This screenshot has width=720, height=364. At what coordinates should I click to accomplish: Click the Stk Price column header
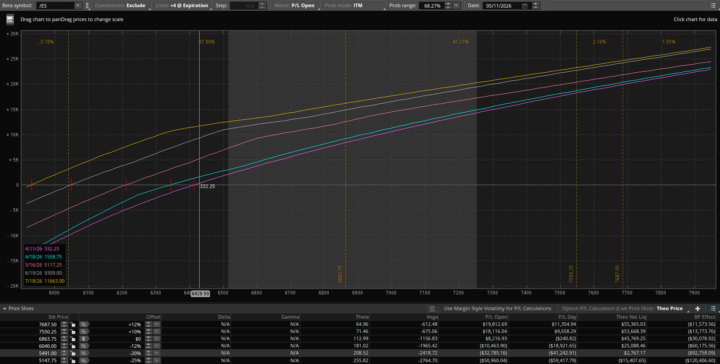pyautogui.click(x=58, y=317)
